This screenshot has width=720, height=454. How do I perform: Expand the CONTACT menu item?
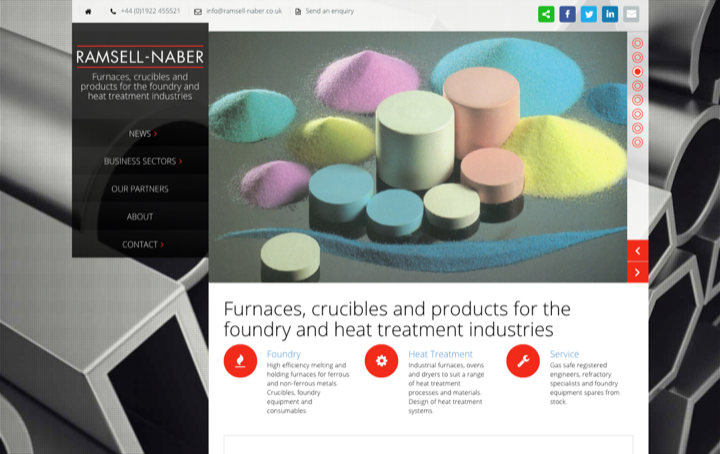coord(140,245)
